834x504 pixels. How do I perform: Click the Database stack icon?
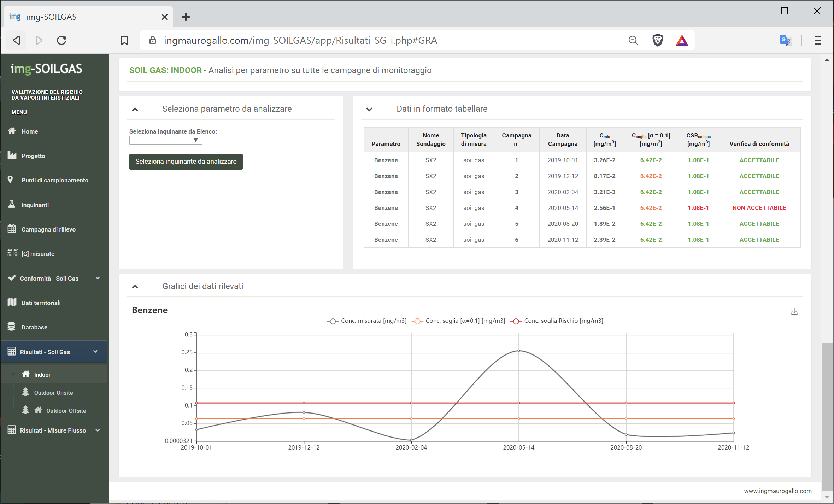12,327
